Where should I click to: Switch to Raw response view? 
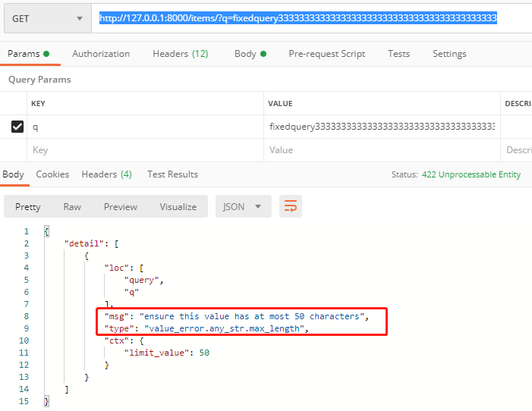tap(72, 206)
